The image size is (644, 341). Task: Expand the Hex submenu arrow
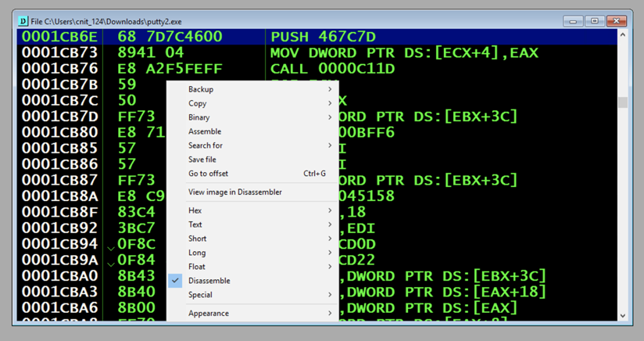click(330, 210)
